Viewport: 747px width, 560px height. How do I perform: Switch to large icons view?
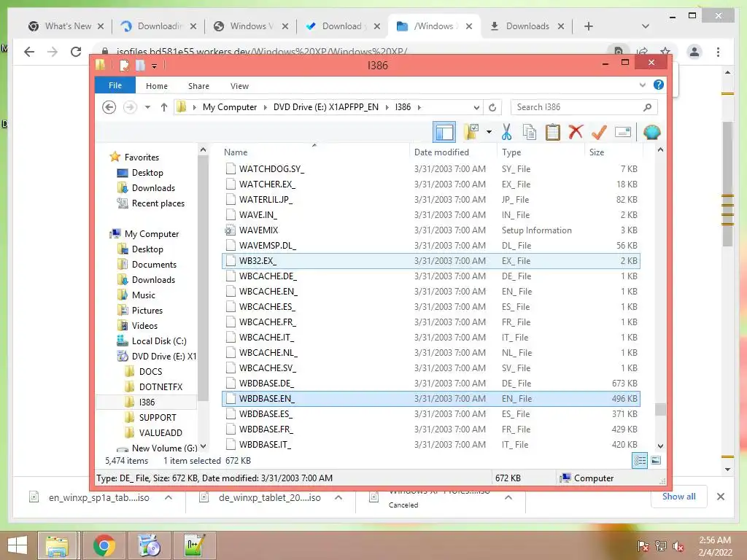[x=656, y=460]
